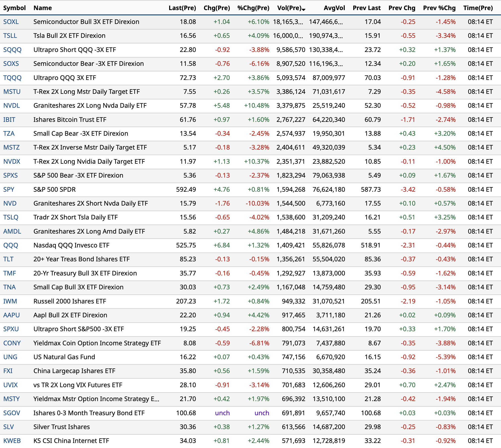
Task: Open the SOXL symbol link
Action: point(11,22)
